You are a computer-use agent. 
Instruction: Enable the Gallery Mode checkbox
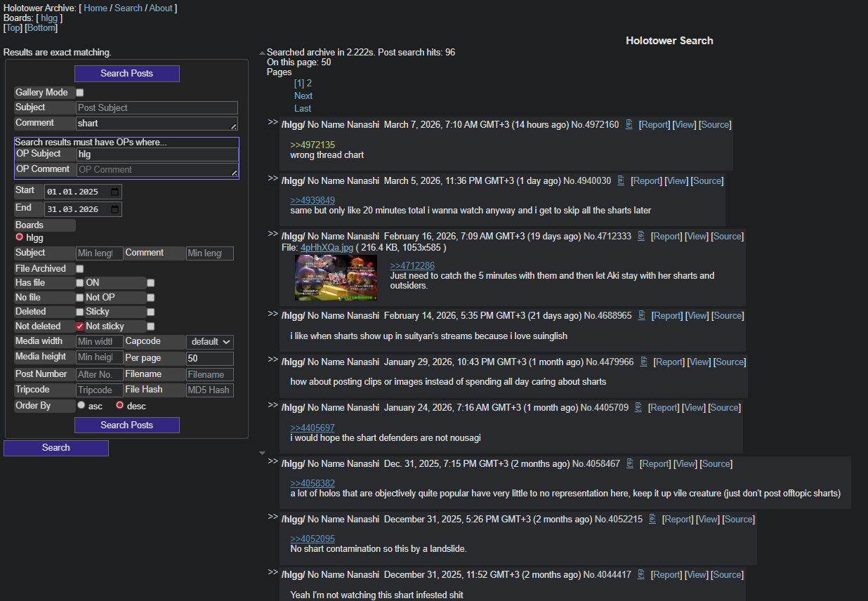[80, 93]
